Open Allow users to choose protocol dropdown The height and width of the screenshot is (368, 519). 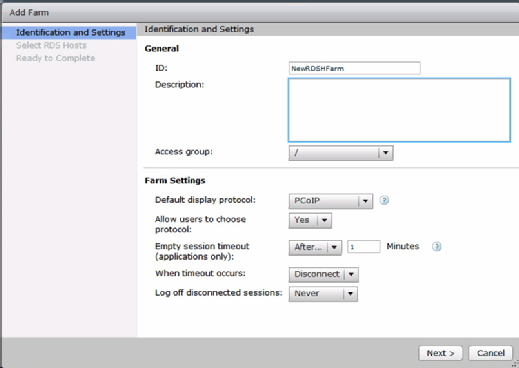tap(310, 220)
